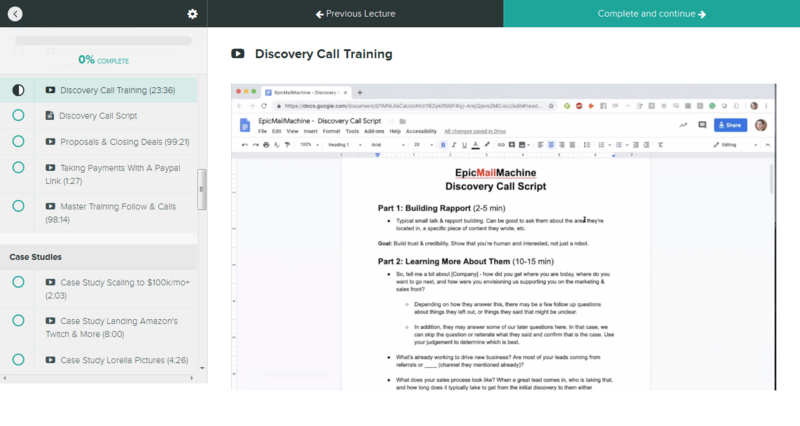The width and height of the screenshot is (800, 426).
Task: Toggle completion circle for Lorelia Pictures case study
Action: point(18,360)
